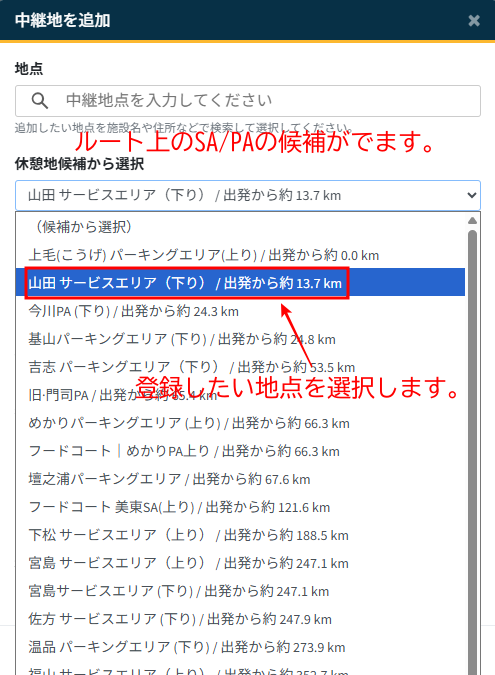Viewport: 495px width, 675px height.
Task: Choose 宮島サービスエリア (下り) 247.1 km option
Action: tap(240, 591)
